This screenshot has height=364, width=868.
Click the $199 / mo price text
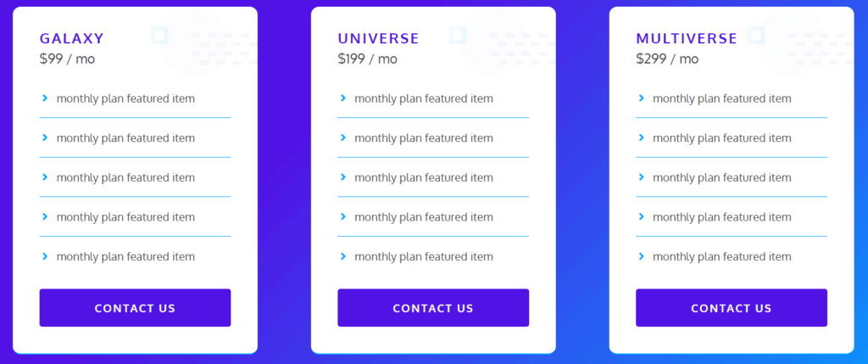coord(368,59)
